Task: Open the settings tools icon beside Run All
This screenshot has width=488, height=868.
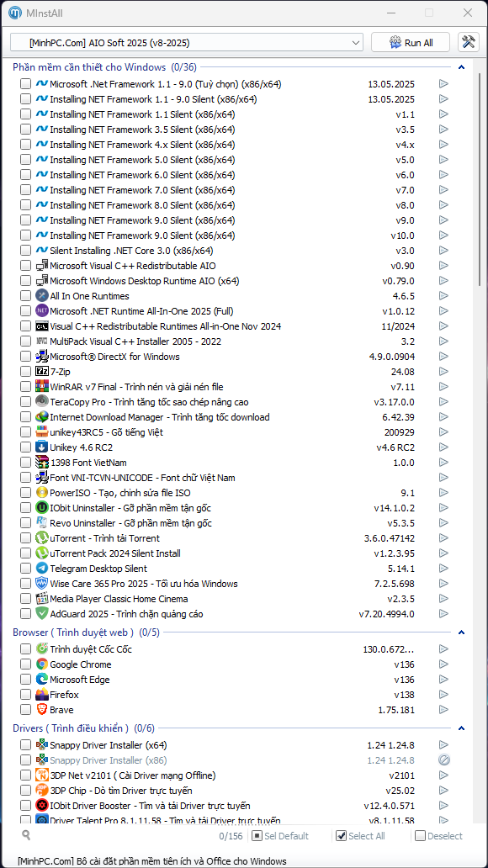Action: coord(469,43)
